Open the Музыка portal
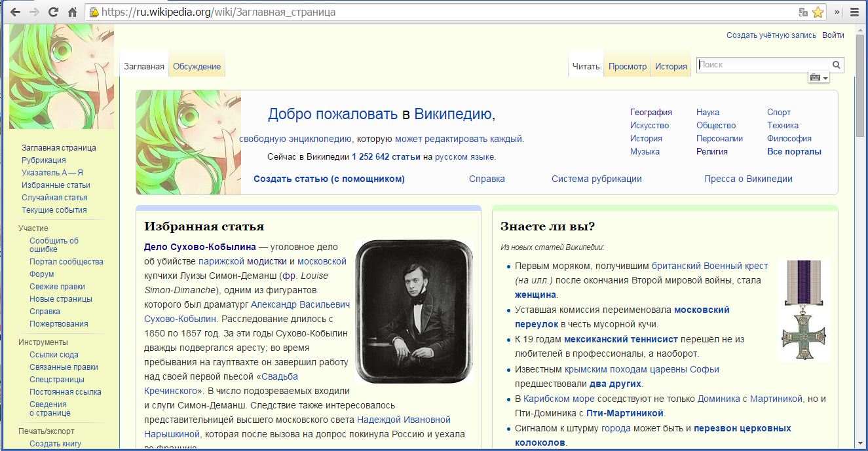Screen dimensions: 868x451 tap(645, 151)
